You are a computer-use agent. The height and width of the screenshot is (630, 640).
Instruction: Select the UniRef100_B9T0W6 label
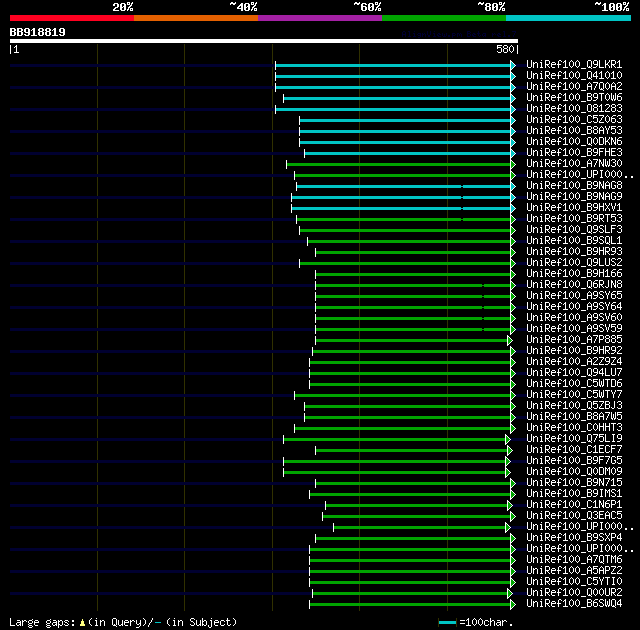point(574,98)
